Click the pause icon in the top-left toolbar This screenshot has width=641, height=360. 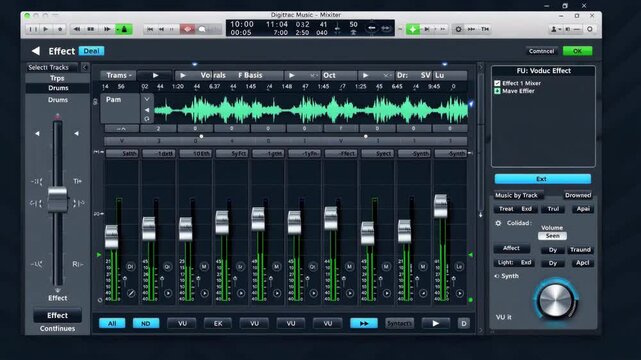coord(32,29)
